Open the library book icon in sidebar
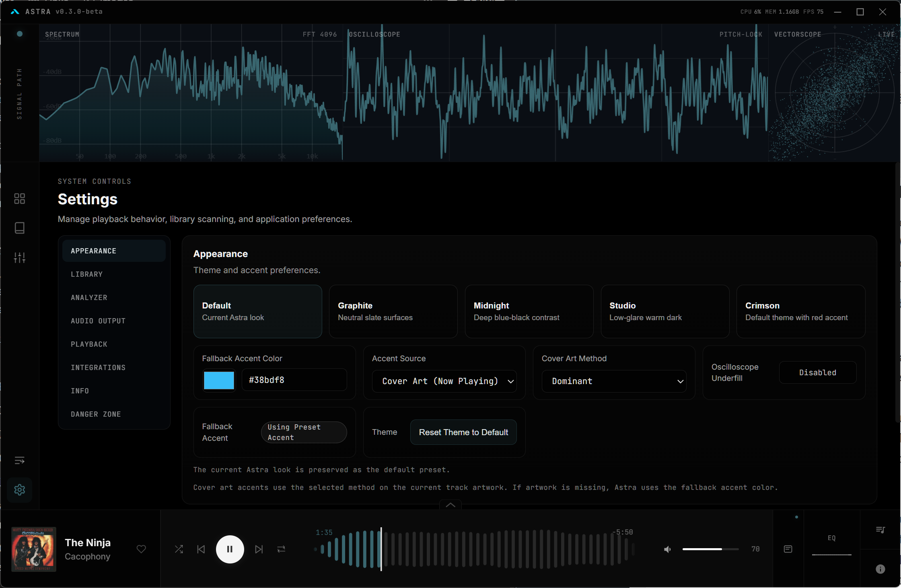This screenshot has width=901, height=588. pyautogui.click(x=19, y=228)
